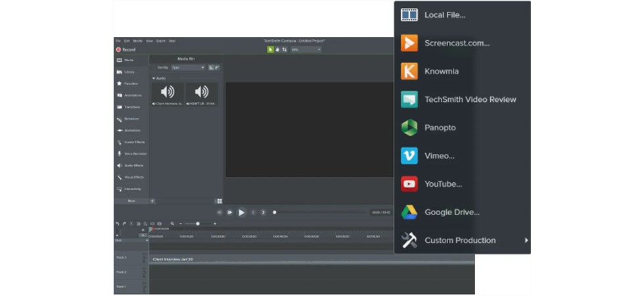Open the Annotations panel
Screen dimensions: 644x296
coord(131,95)
